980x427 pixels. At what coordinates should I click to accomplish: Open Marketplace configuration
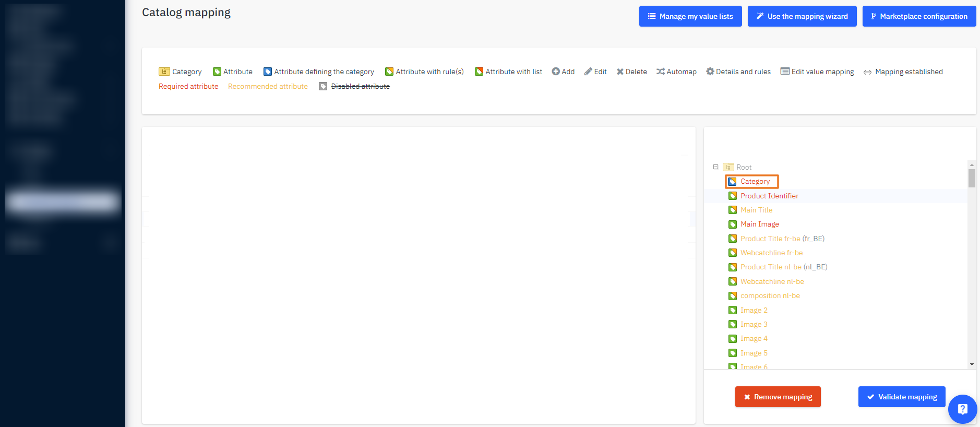[919, 16]
